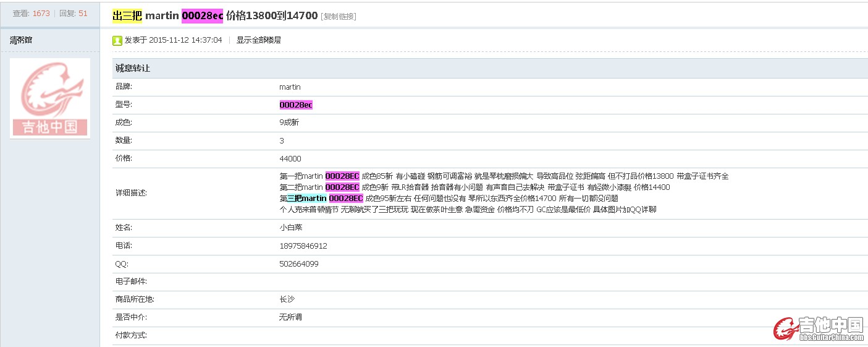
Task: Select the QQ number 502664099
Action: pyautogui.click(x=298, y=264)
